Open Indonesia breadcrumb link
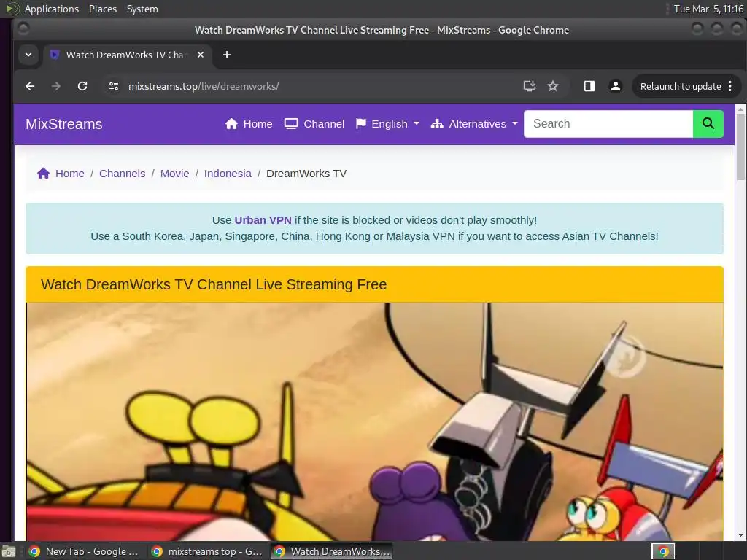Image resolution: width=747 pixels, height=560 pixels. [x=228, y=174]
